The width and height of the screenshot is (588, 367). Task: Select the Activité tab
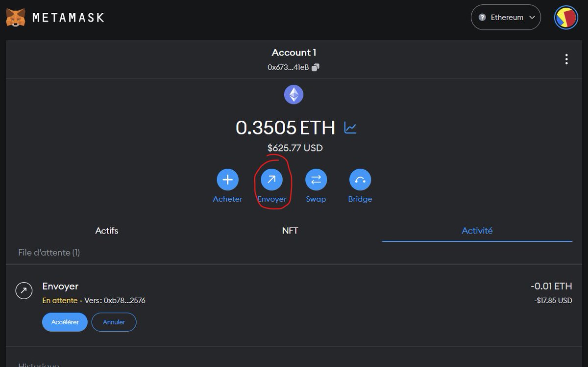[x=477, y=231]
